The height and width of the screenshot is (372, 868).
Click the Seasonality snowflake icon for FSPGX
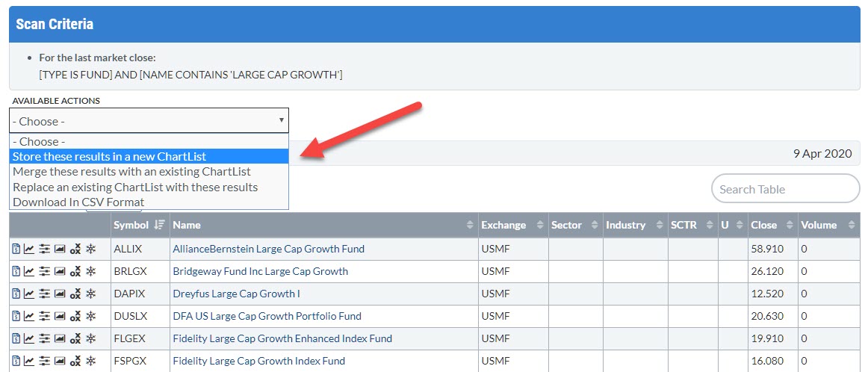point(90,362)
